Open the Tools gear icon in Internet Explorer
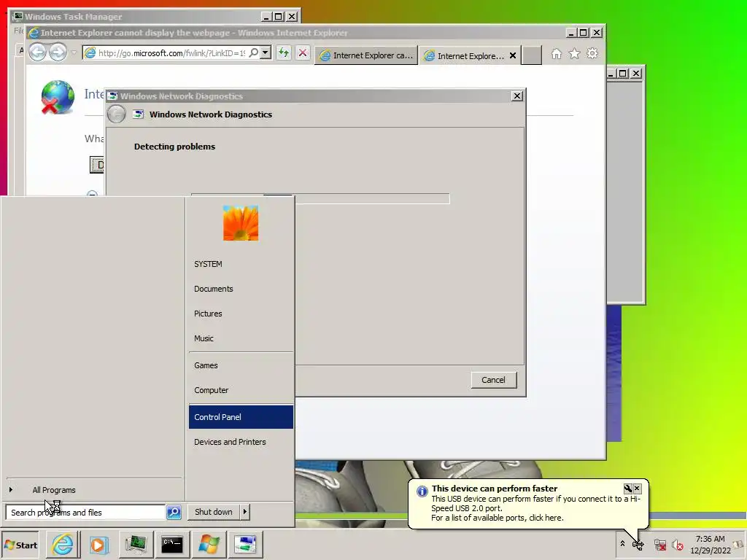The height and width of the screenshot is (560, 747). point(592,53)
